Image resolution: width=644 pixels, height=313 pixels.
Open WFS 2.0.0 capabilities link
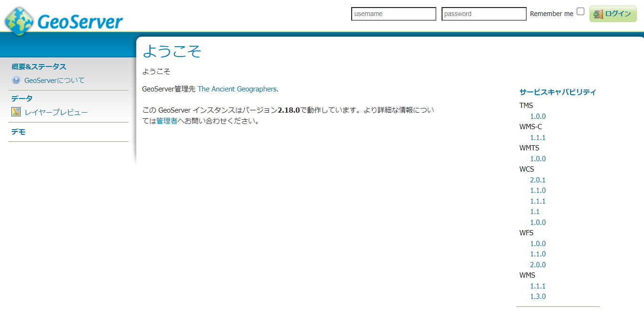[538, 265]
